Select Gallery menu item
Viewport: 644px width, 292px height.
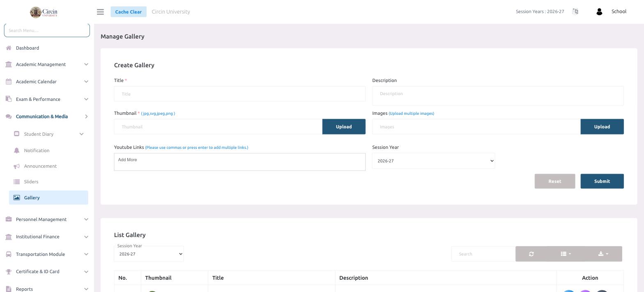[48, 198]
